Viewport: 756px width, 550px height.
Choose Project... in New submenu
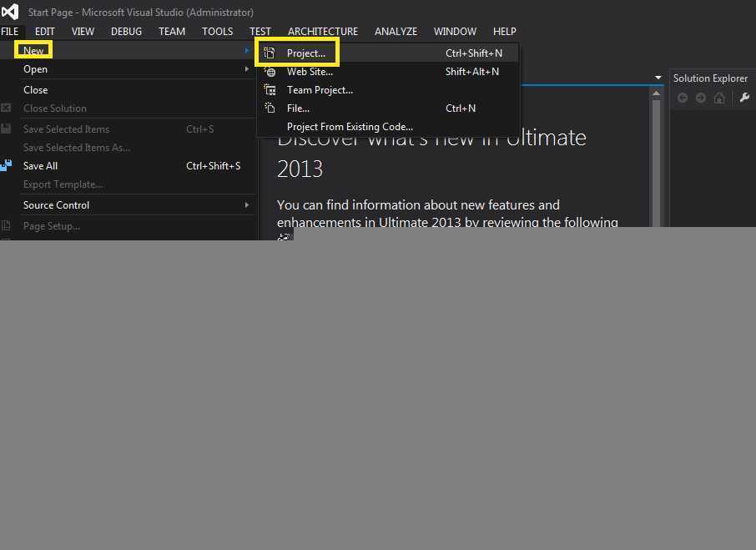(388, 53)
